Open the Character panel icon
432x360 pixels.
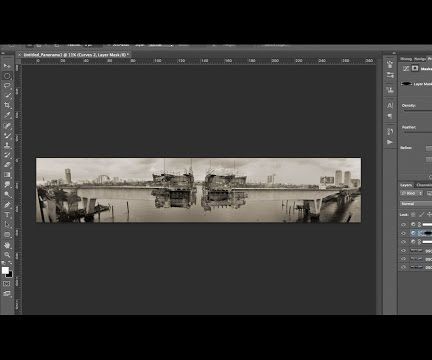(x=390, y=105)
